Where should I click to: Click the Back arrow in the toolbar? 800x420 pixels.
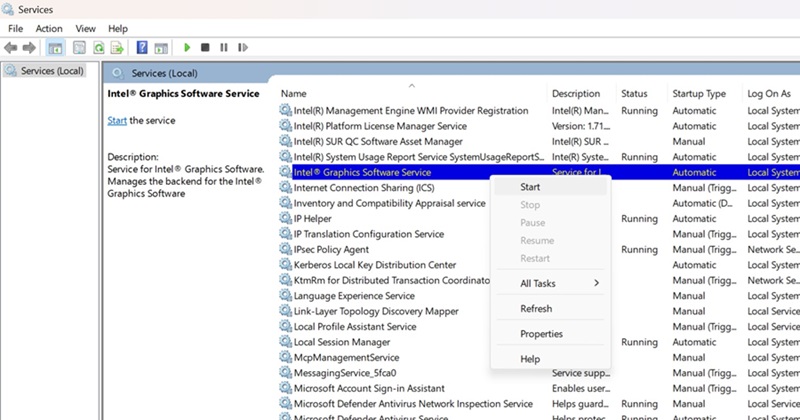[x=11, y=47]
